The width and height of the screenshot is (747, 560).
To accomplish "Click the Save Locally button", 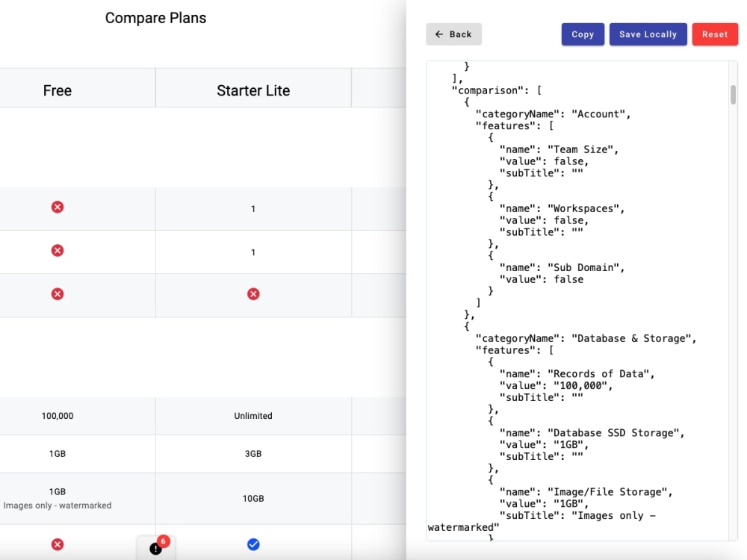I will (x=648, y=34).
